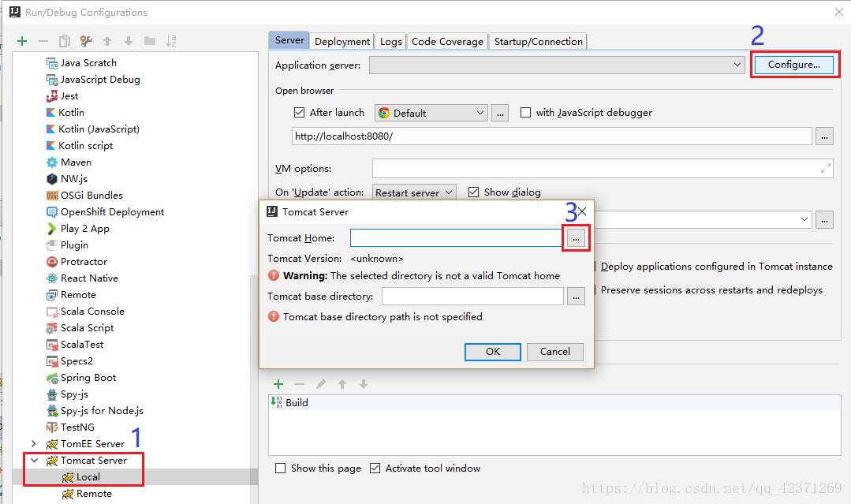Click Cancel in Tomcat Server dialog
The width and height of the screenshot is (851, 504).
(x=554, y=352)
